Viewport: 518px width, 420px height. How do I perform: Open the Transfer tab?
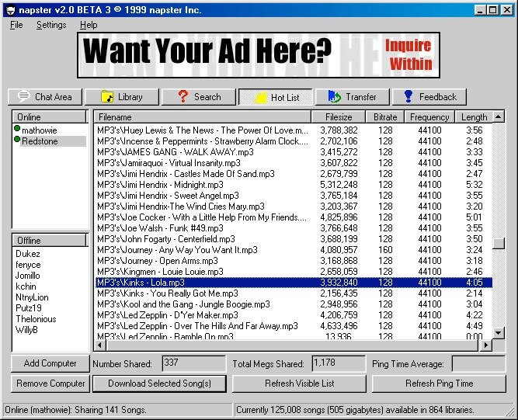353,97
